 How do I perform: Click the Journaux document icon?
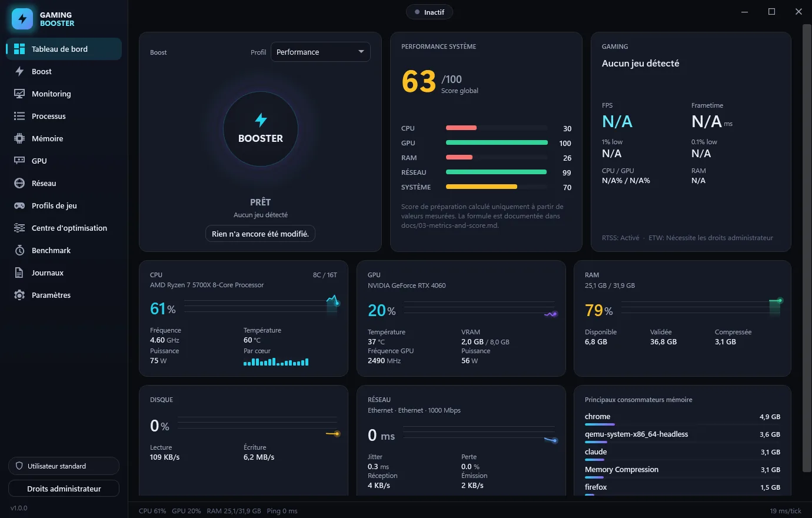tap(19, 273)
